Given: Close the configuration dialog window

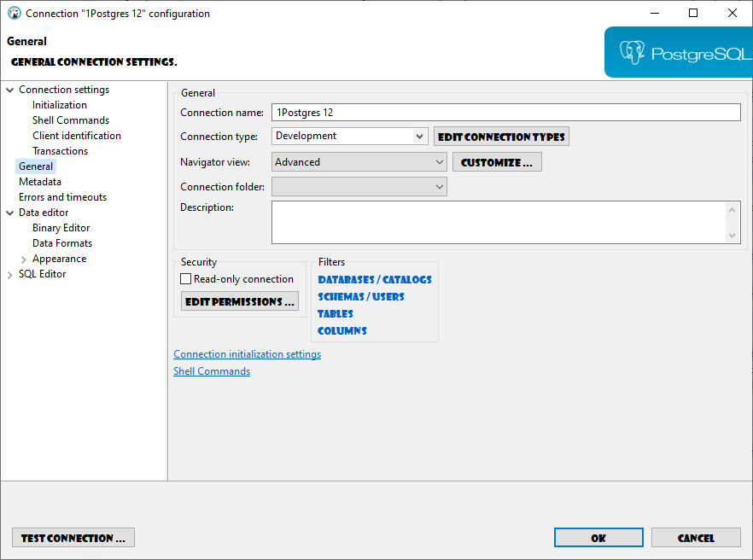Looking at the screenshot, I should pos(733,13).
